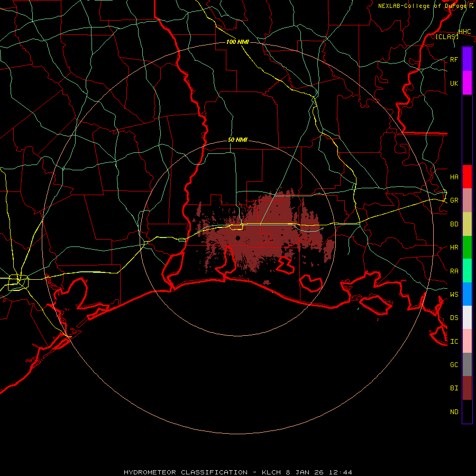Click the GR legend color swatch
476x476 pixels.
pos(467,200)
